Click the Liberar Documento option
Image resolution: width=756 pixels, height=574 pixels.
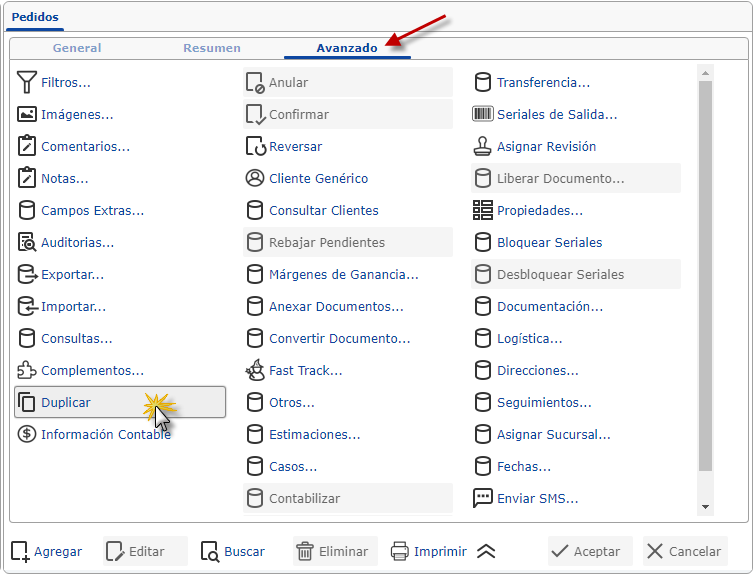576,178
